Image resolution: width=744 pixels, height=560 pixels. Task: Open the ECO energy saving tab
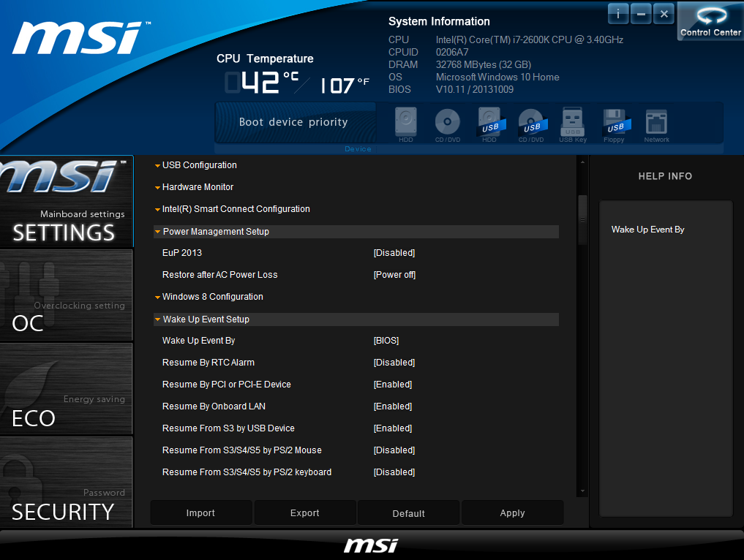[67, 389]
